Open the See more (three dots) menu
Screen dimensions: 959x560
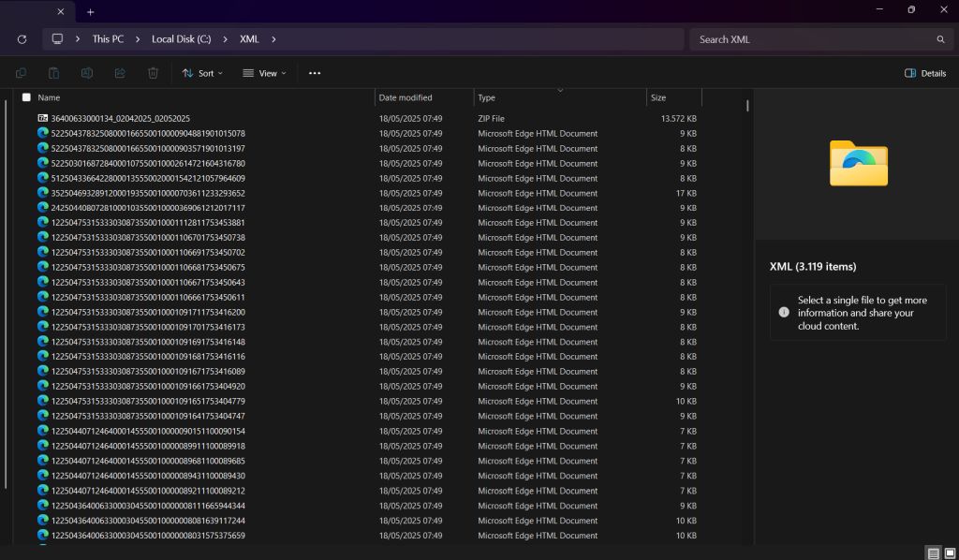(x=315, y=73)
